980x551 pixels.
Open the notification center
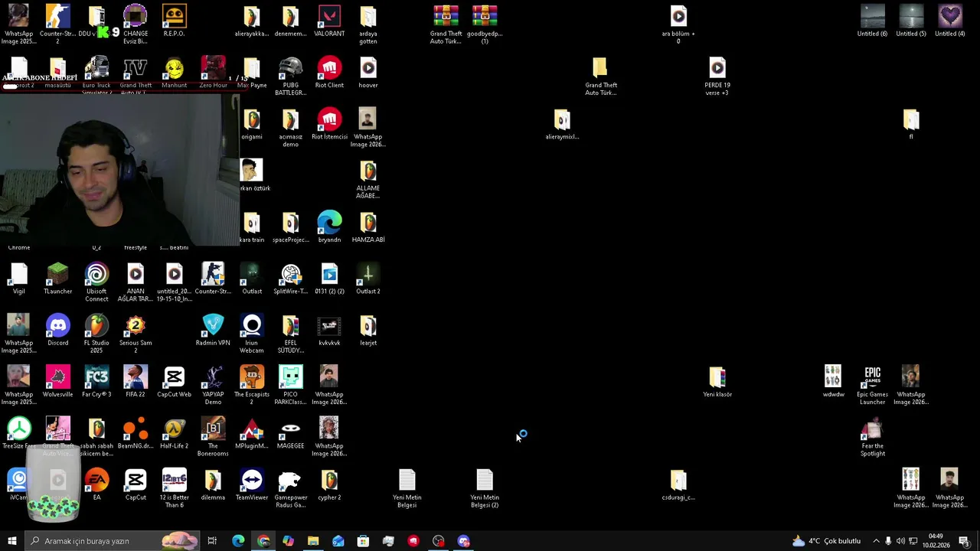pos(964,541)
